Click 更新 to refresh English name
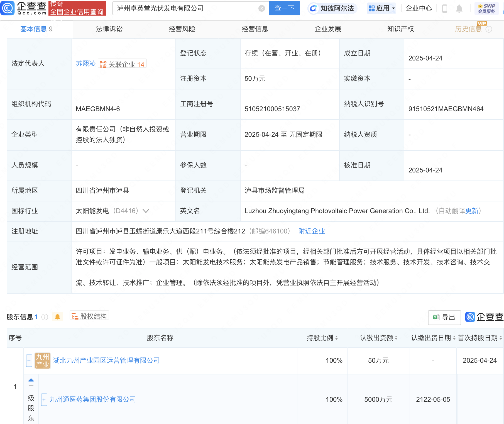The image size is (504, 424). 472,211
